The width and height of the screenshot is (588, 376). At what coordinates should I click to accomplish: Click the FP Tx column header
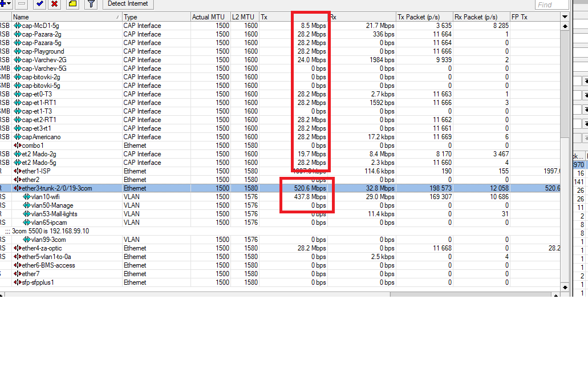pos(535,17)
